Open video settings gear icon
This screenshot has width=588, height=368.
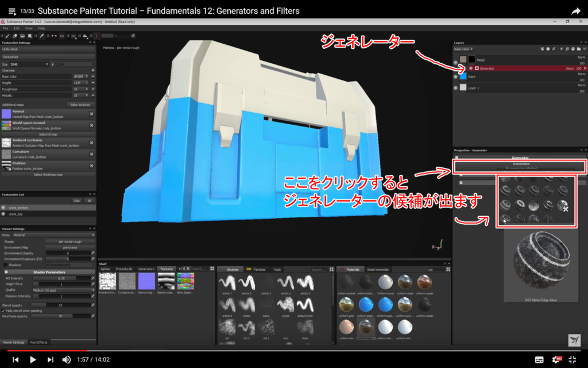(x=556, y=359)
